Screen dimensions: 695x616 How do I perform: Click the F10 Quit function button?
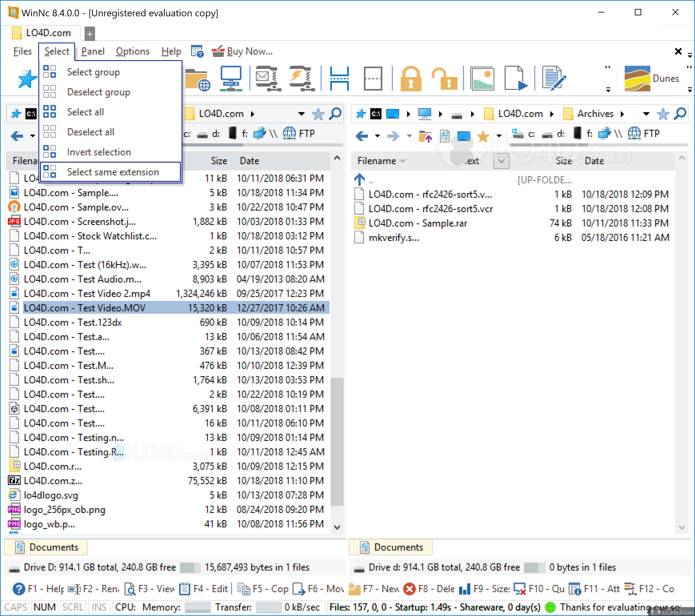coord(539,589)
